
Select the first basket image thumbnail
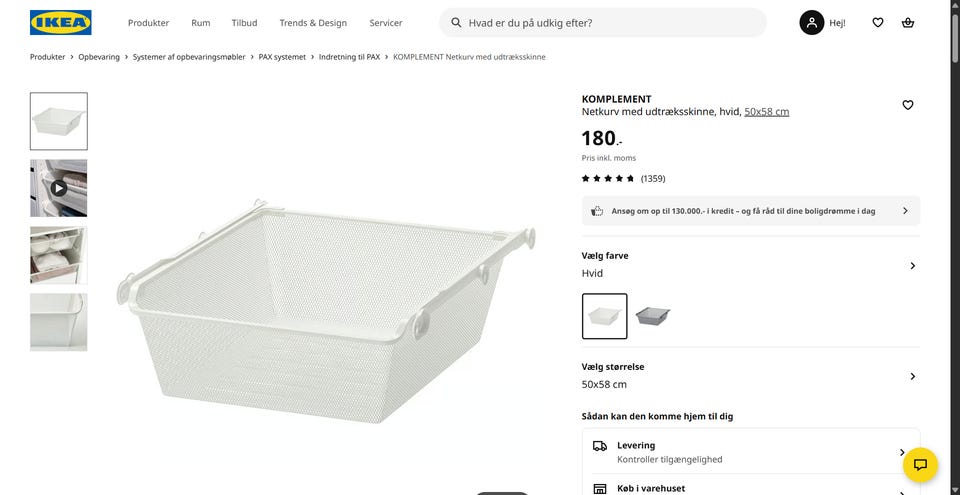(59, 121)
